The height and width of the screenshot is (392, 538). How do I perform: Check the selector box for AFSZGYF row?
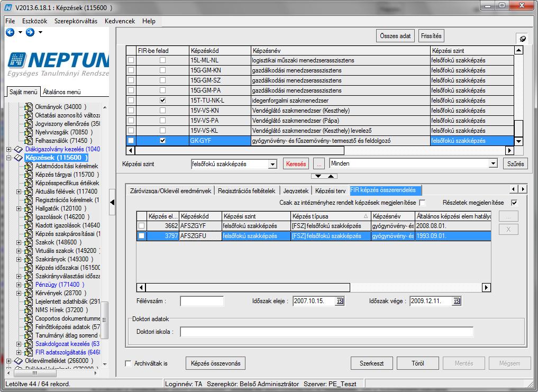tap(141, 226)
